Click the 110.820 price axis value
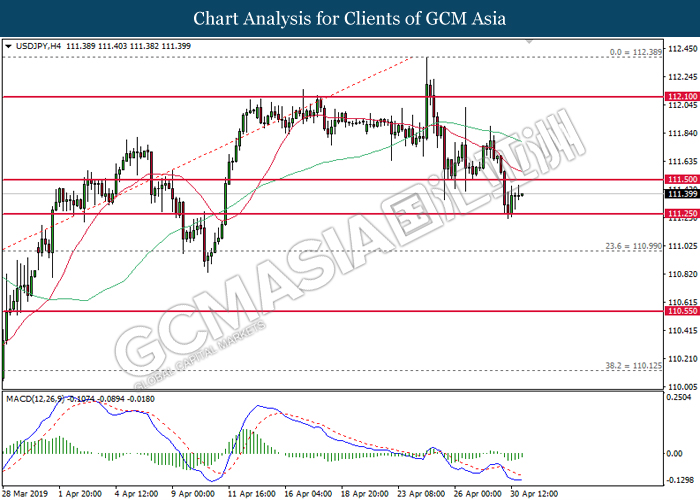Viewport: 700px width, 500px height. click(x=682, y=274)
